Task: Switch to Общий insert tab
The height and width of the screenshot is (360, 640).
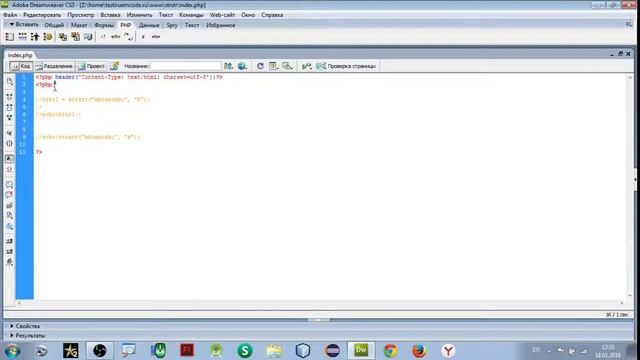Action: click(x=54, y=25)
